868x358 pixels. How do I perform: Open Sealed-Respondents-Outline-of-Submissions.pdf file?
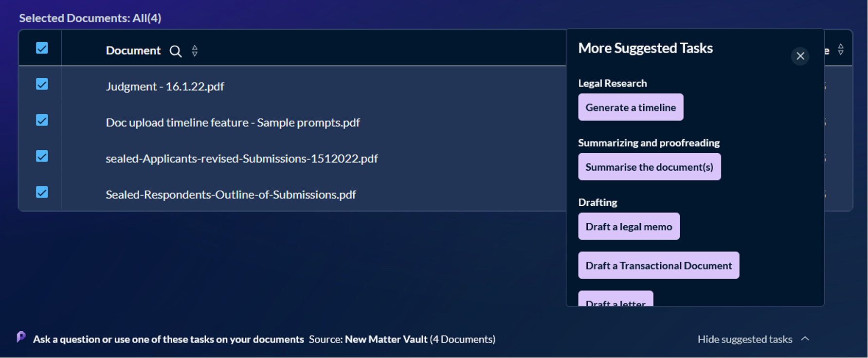[x=231, y=195]
